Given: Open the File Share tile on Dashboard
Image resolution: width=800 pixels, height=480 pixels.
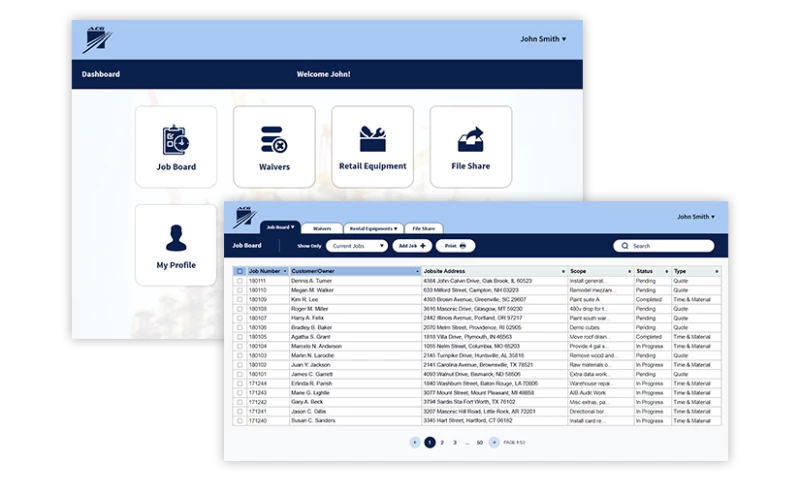Looking at the screenshot, I should point(470,147).
